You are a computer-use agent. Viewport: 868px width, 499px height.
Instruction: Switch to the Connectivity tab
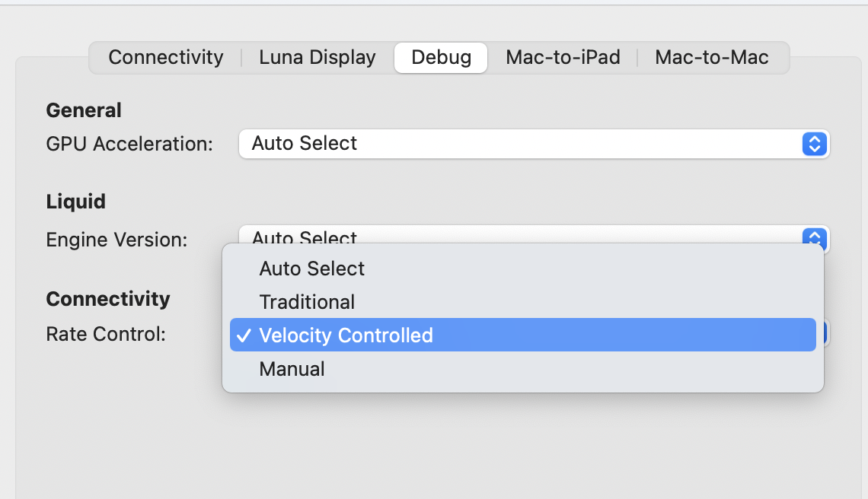(165, 58)
